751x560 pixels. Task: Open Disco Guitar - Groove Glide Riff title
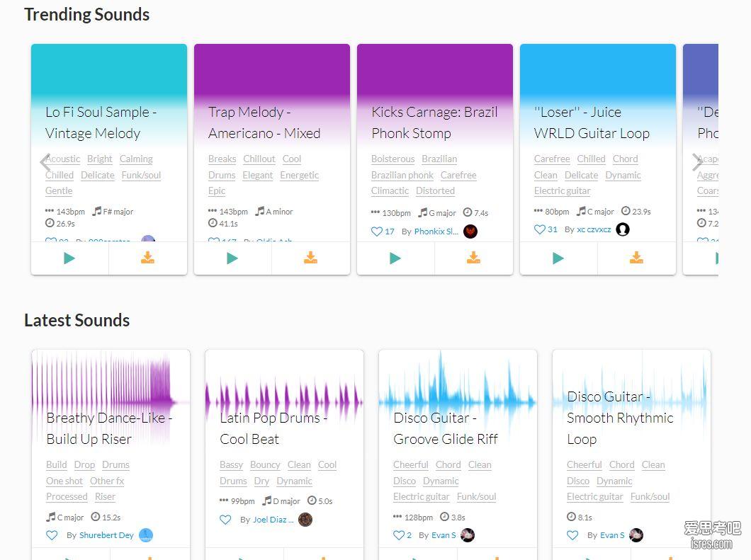pyautogui.click(x=445, y=428)
